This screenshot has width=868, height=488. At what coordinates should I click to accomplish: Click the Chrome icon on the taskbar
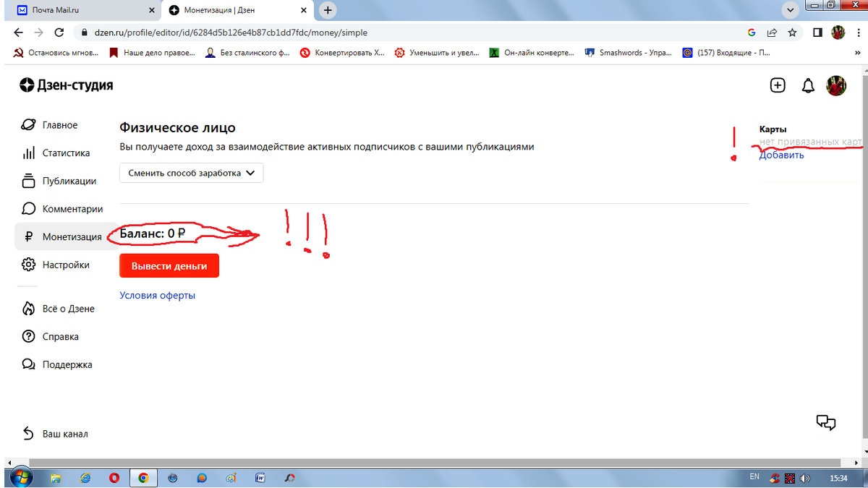[x=143, y=477]
